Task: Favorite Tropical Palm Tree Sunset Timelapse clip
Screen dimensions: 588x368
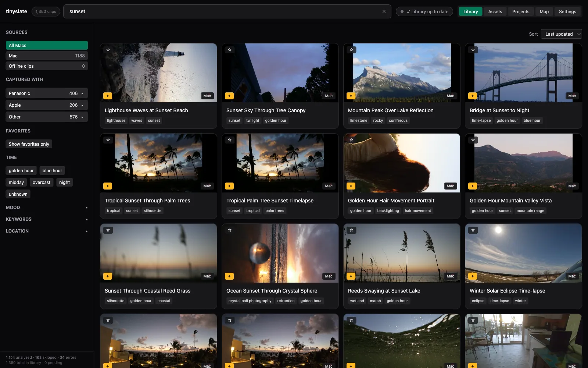Action: [x=230, y=140]
